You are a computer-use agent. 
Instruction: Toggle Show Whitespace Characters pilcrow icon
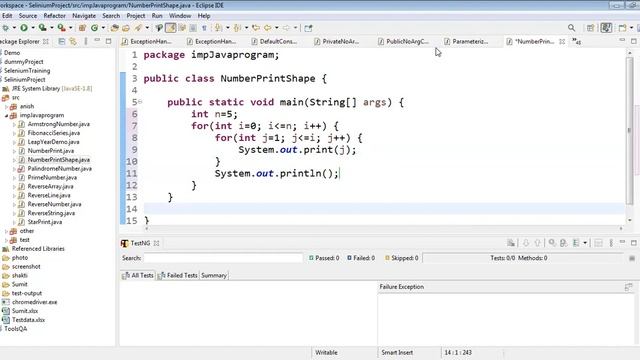[x=204, y=28]
